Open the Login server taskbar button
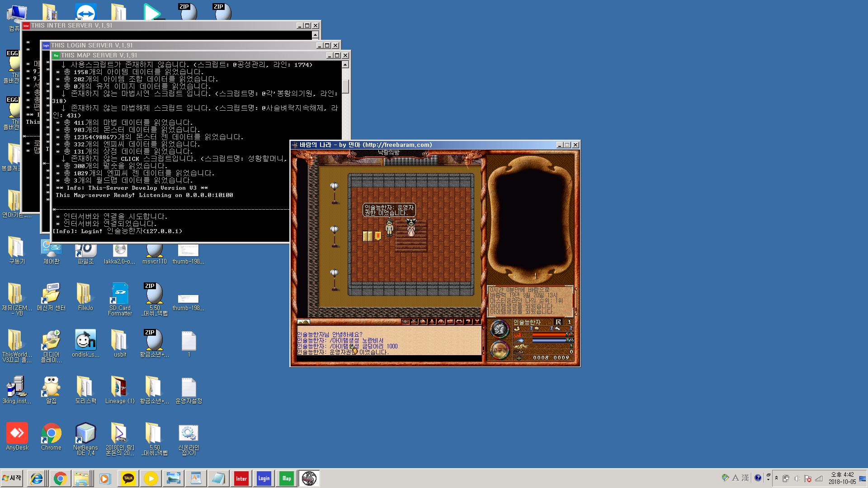 [x=264, y=479]
